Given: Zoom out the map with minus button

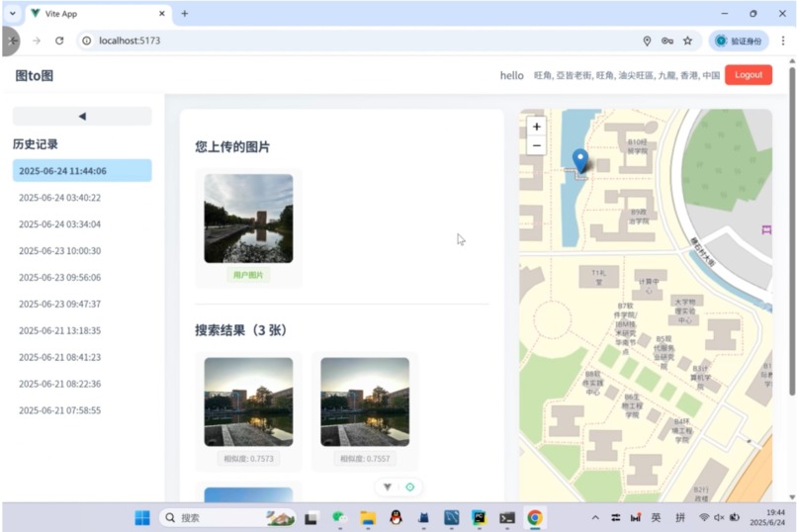Looking at the screenshot, I should pos(536,145).
